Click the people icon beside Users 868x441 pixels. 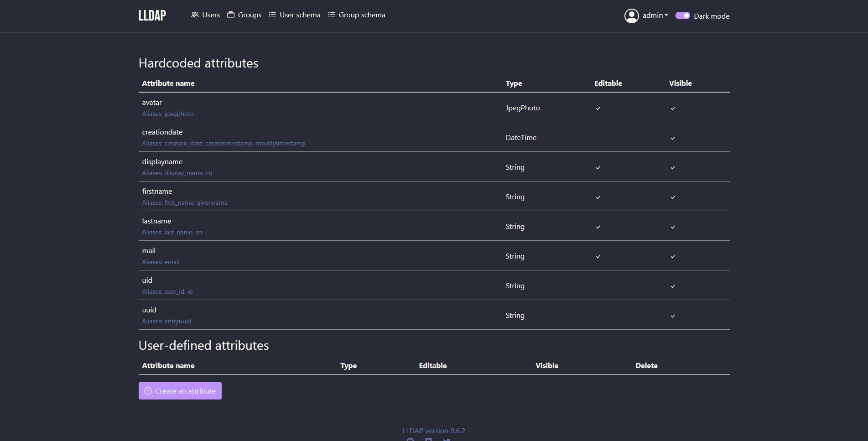(195, 15)
